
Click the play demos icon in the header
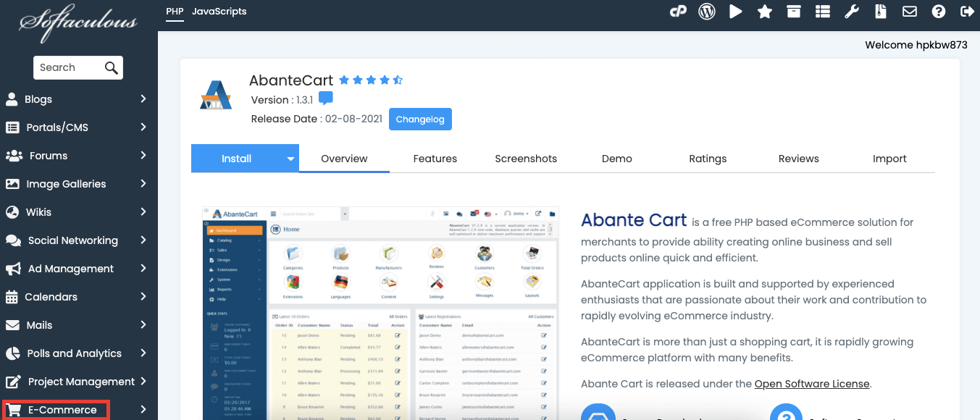point(736,11)
